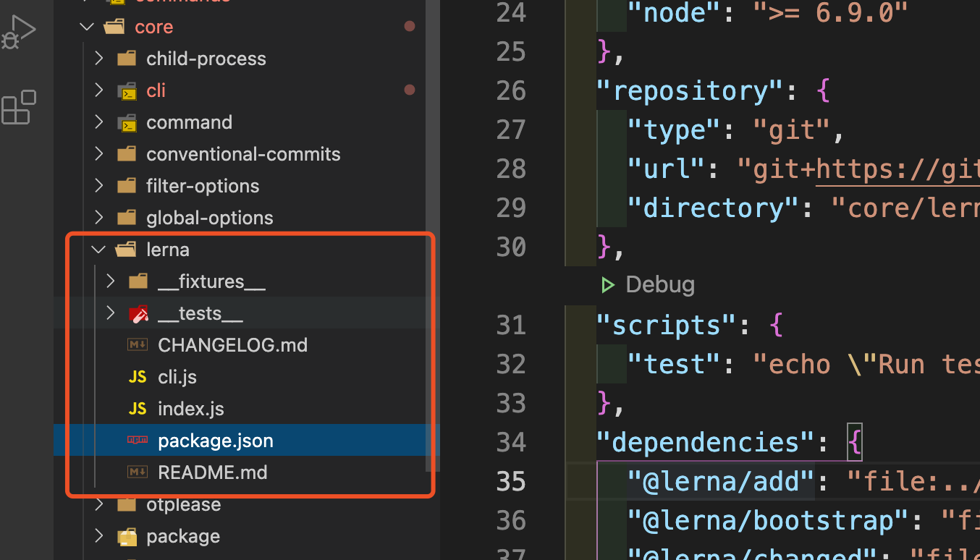
Task: Select the cli folder label under core
Action: click(x=156, y=90)
